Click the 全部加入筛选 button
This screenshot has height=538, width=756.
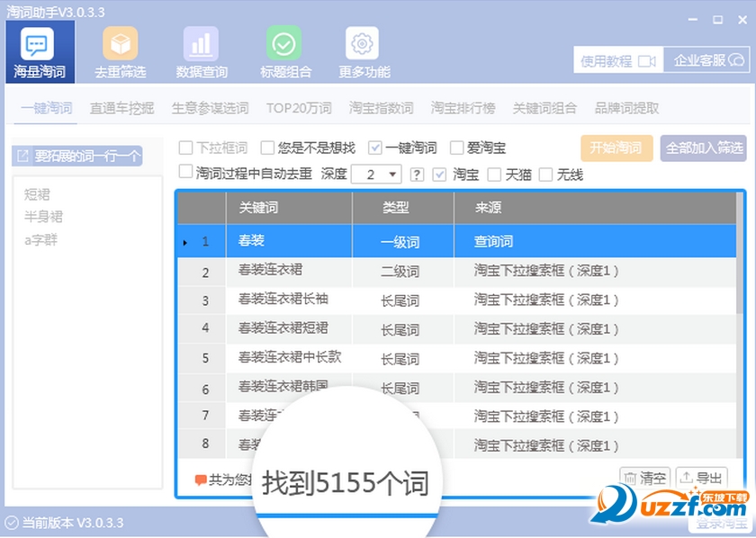[704, 148]
